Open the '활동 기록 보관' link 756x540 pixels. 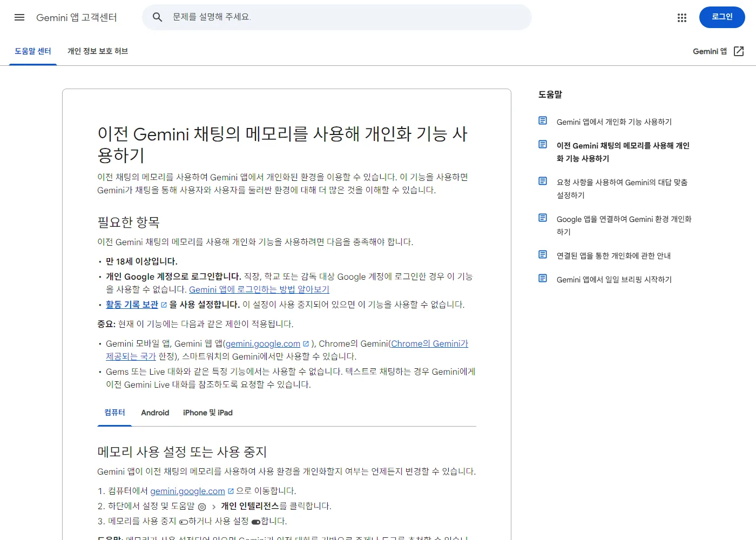tap(132, 305)
